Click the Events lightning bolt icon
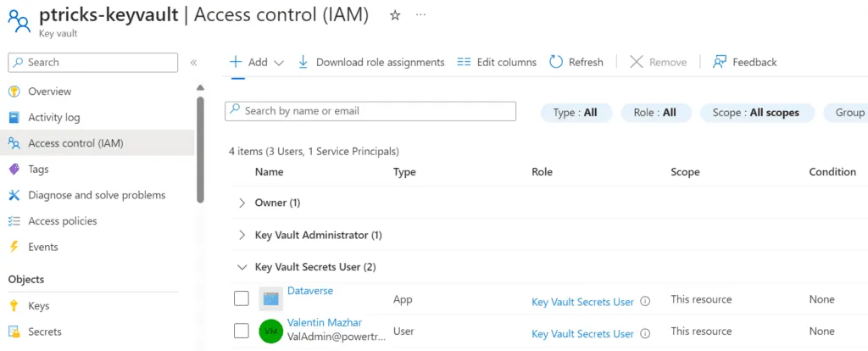Image resolution: width=868 pixels, height=351 pixels. click(x=14, y=247)
